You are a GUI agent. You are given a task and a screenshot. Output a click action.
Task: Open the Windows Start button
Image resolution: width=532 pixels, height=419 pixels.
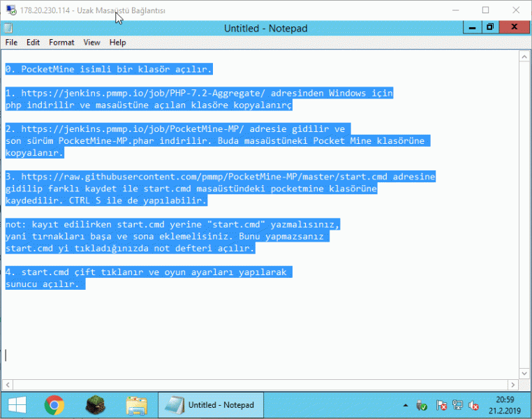[x=17, y=405]
